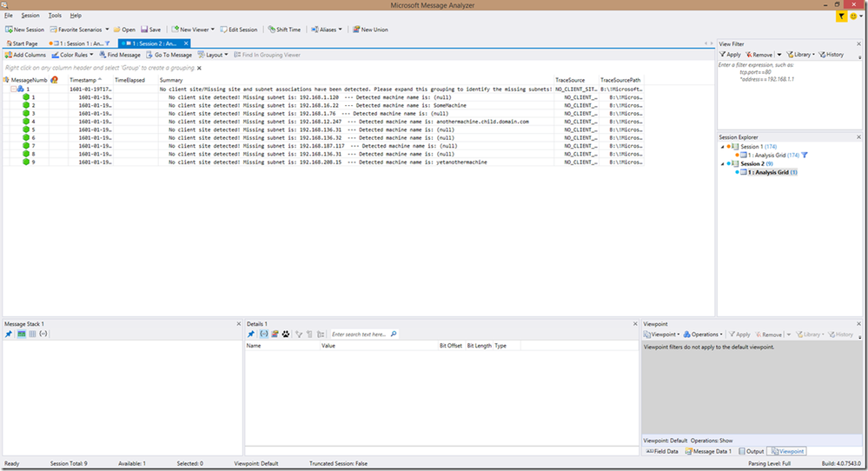Click Add Columns in grid toolbar
The height and width of the screenshot is (471, 868).
tap(25, 55)
